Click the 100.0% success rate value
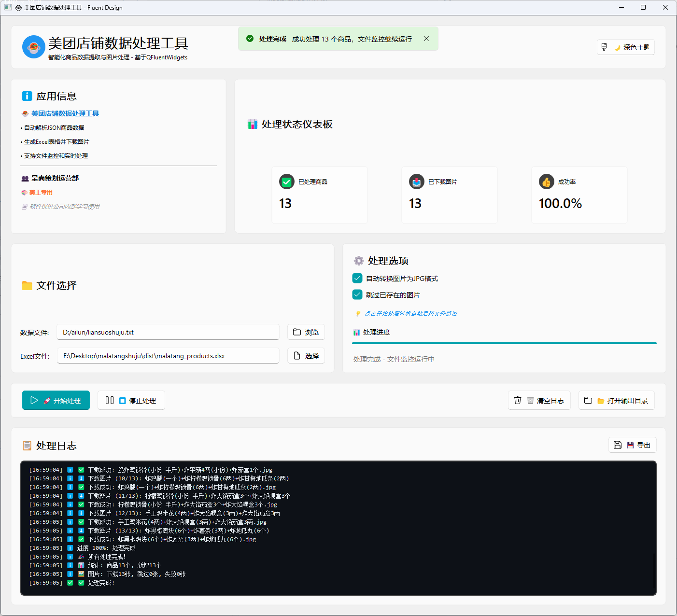 pyautogui.click(x=560, y=203)
